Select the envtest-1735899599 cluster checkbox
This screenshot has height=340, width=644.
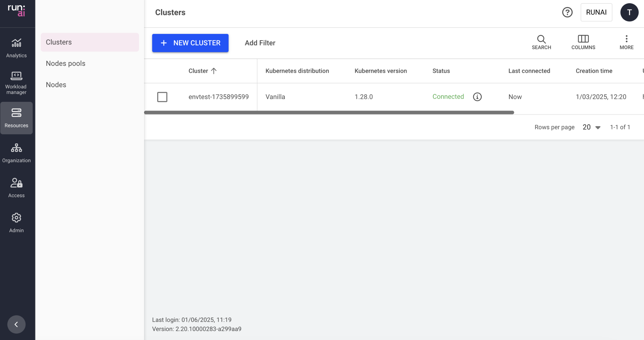click(162, 97)
